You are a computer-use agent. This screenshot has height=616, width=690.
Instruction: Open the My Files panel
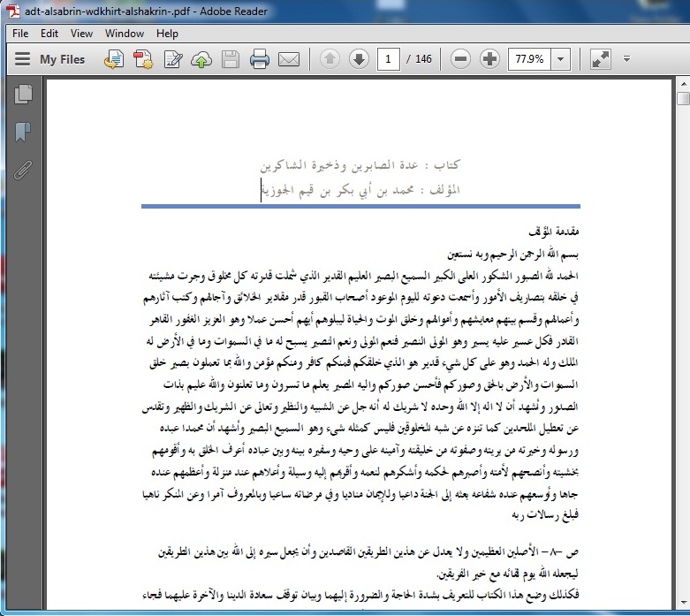point(50,59)
